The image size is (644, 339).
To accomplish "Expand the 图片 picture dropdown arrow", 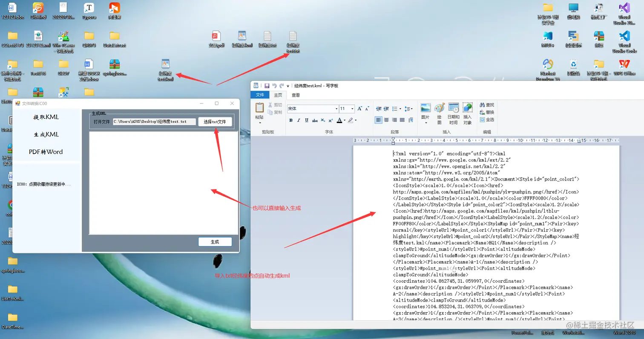I will (425, 123).
